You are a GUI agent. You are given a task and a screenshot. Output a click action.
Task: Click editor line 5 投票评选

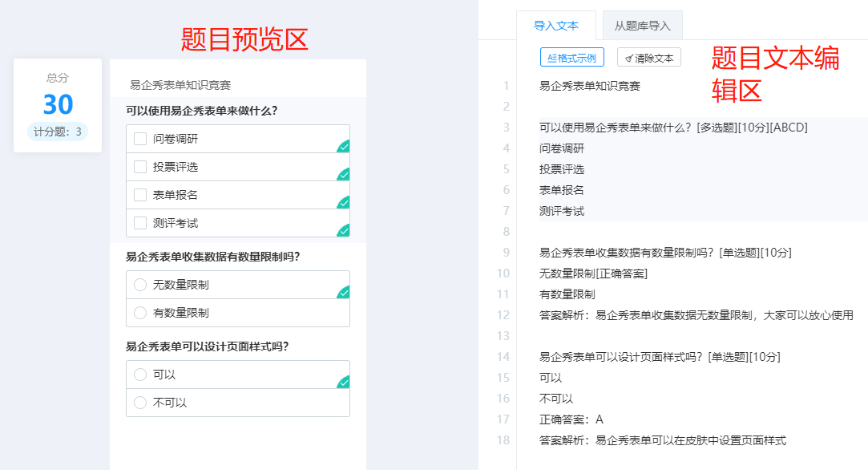pyautogui.click(x=561, y=169)
